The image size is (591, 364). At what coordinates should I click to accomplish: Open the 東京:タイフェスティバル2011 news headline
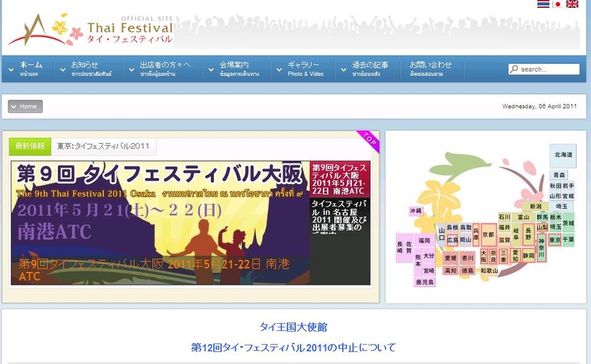[x=103, y=146]
